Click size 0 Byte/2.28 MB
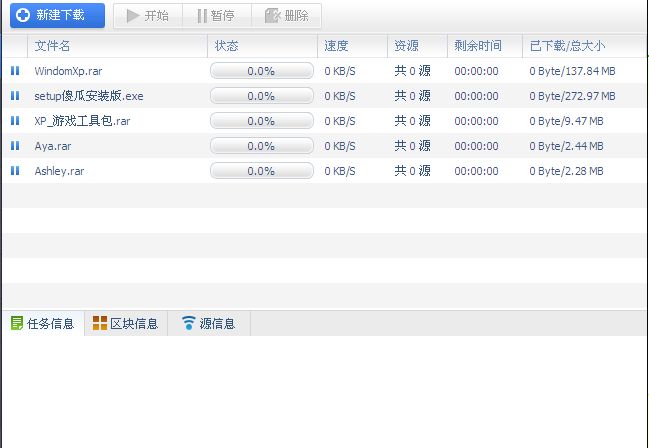Screen dimensions: 649x448 pos(566,171)
